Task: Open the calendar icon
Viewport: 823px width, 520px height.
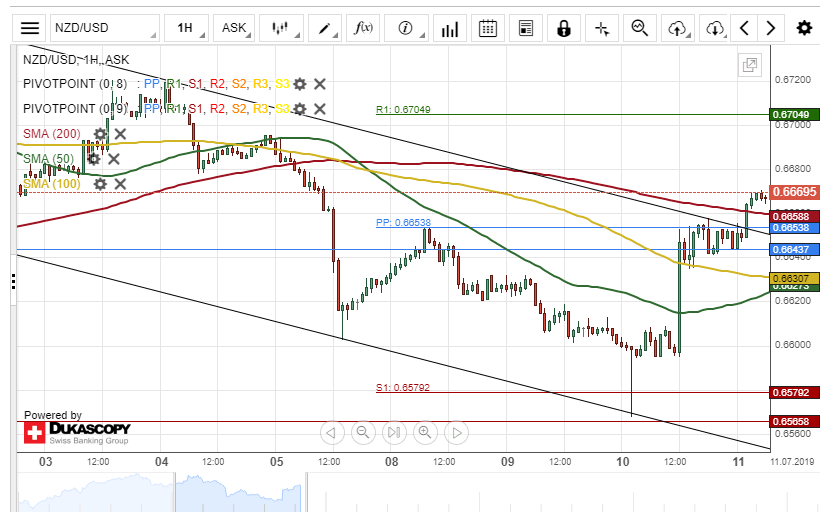Action: point(488,28)
